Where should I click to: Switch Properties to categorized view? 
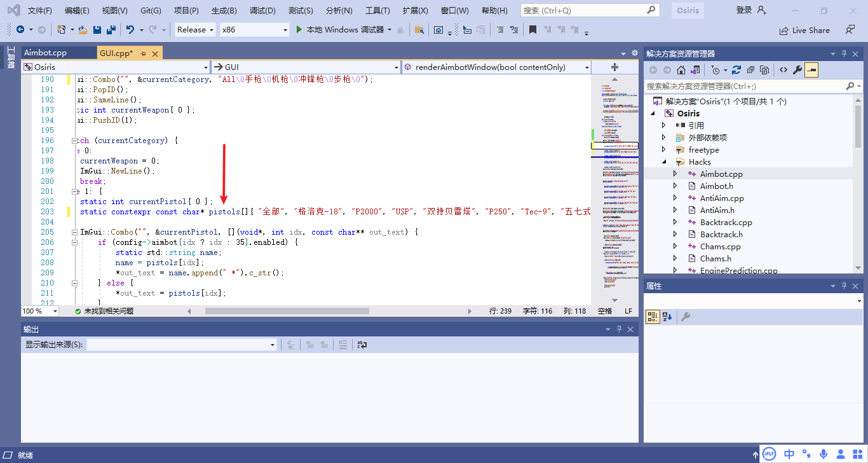click(653, 317)
